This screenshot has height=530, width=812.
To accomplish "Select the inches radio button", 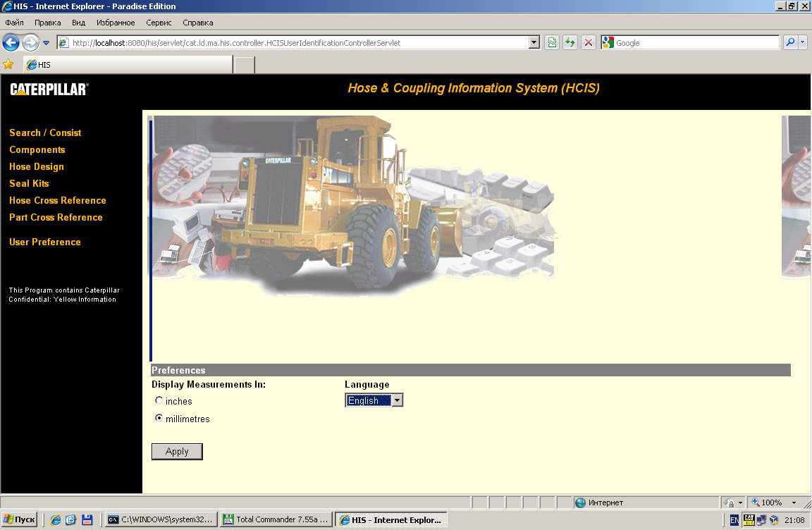I will 159,400.
